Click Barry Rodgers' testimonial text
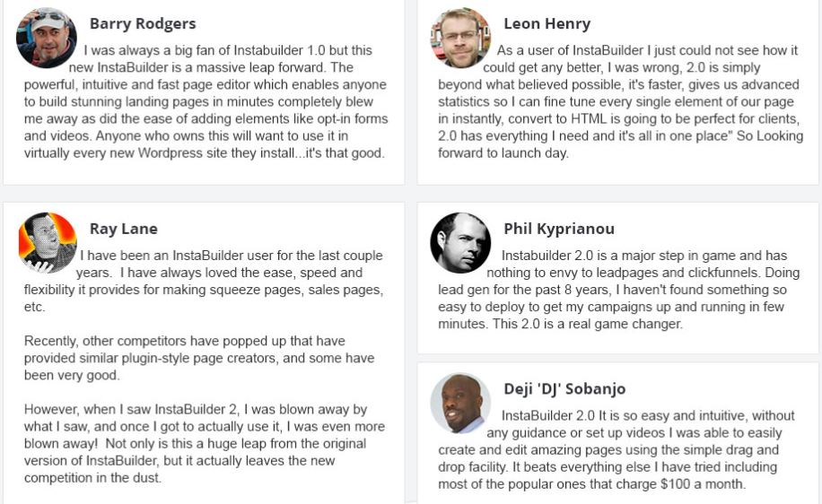 205,101
